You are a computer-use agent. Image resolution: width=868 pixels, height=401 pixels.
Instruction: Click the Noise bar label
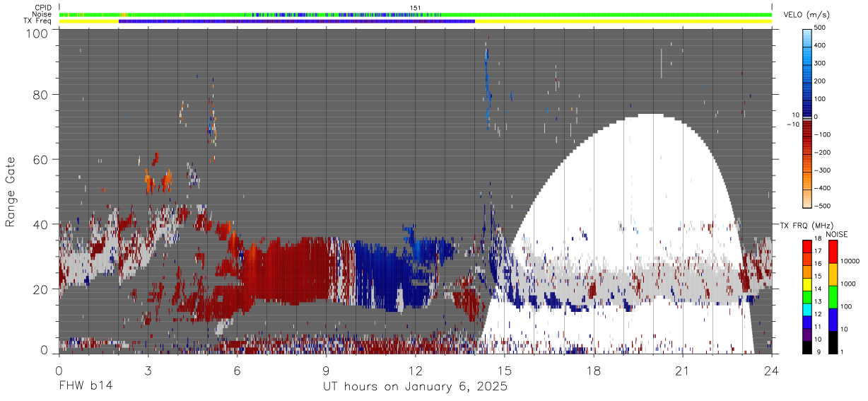pyautogui.click(x=42, y=14)
